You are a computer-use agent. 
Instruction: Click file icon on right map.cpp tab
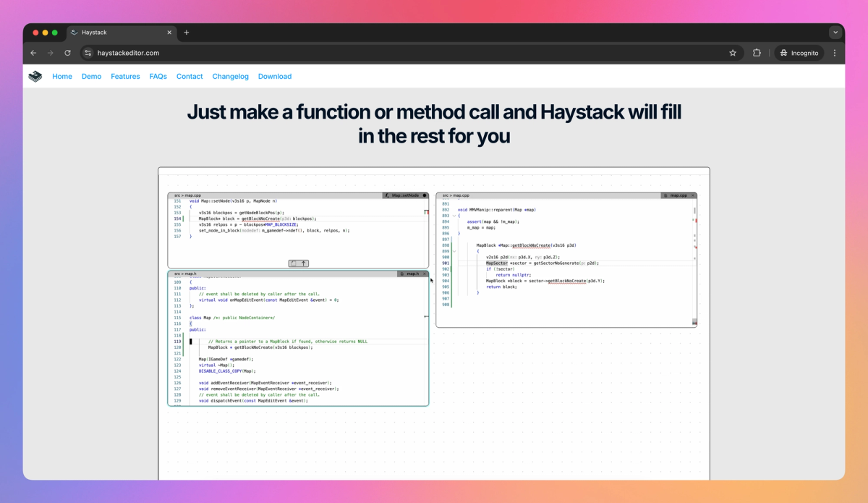point(665,195)
